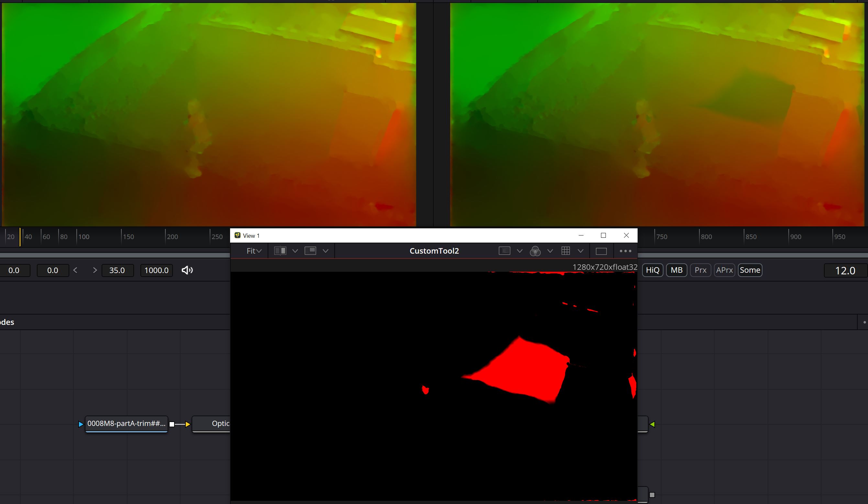Click the Some selective updates button

pos(750,270)
